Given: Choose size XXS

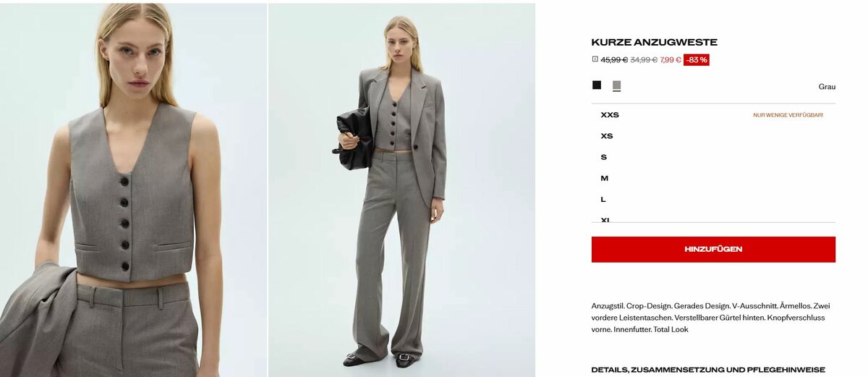Looking at the screenshot, I should 713,115.
